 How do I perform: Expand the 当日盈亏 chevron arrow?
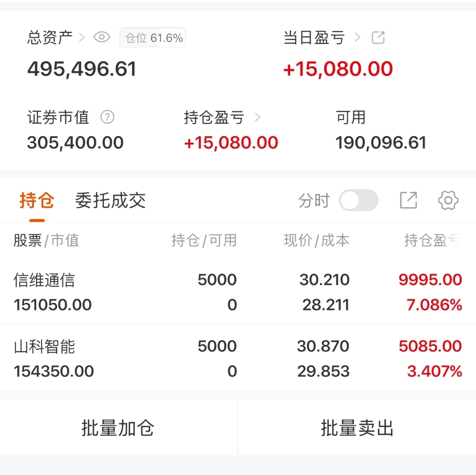(x=357, y=37)
